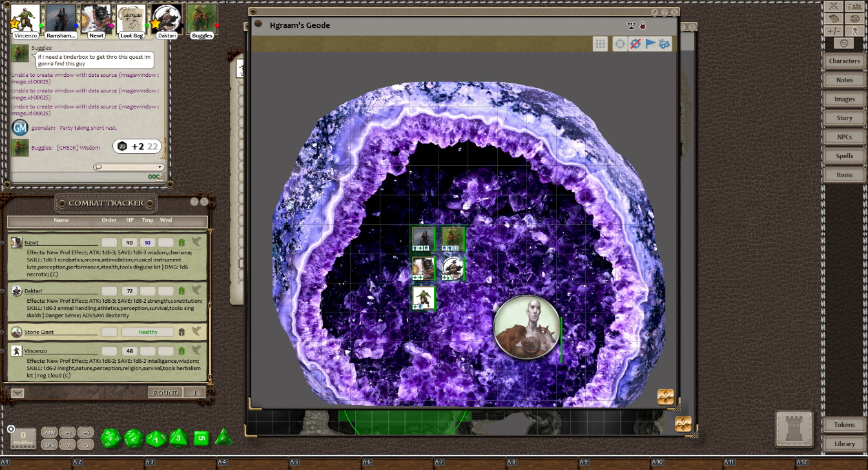Viewport: 868px width, 470px height.
Task: Open the calendar/tag icon below the swords
Action: [x=834, y=19]
